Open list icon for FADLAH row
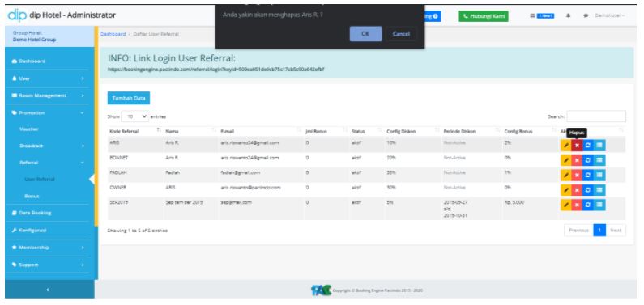644x305 pixels. pos(599,175)
